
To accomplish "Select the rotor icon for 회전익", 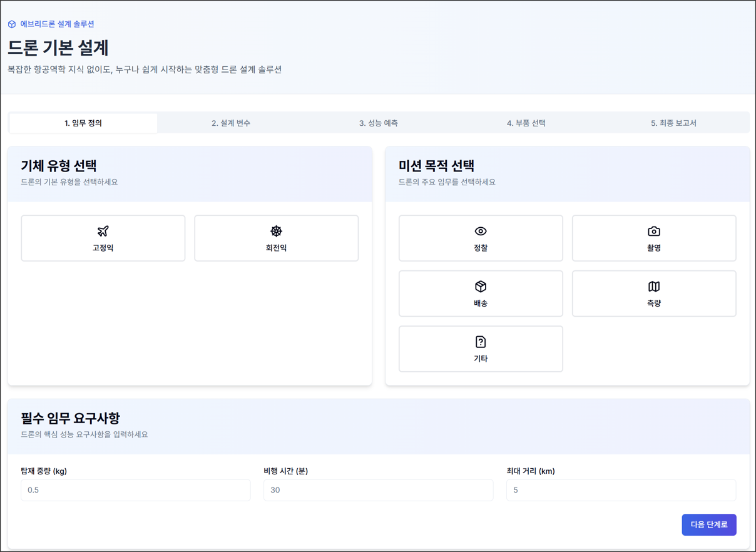I will 276,231.
